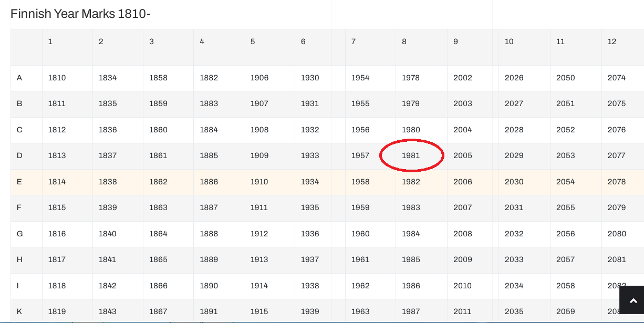Select the Finnish Year Marks 1810- heading

click(80, 14)
